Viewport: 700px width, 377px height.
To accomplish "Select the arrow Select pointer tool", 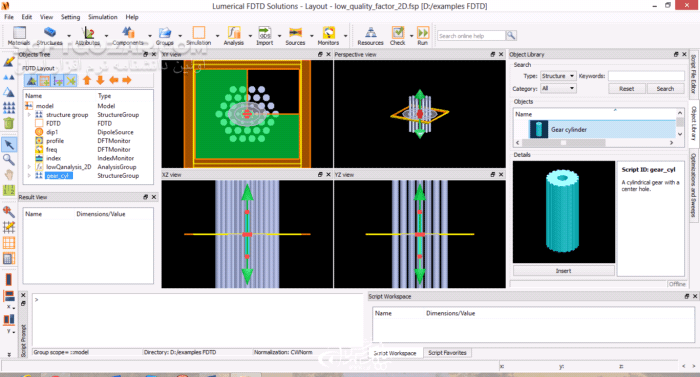I will 9,144.
